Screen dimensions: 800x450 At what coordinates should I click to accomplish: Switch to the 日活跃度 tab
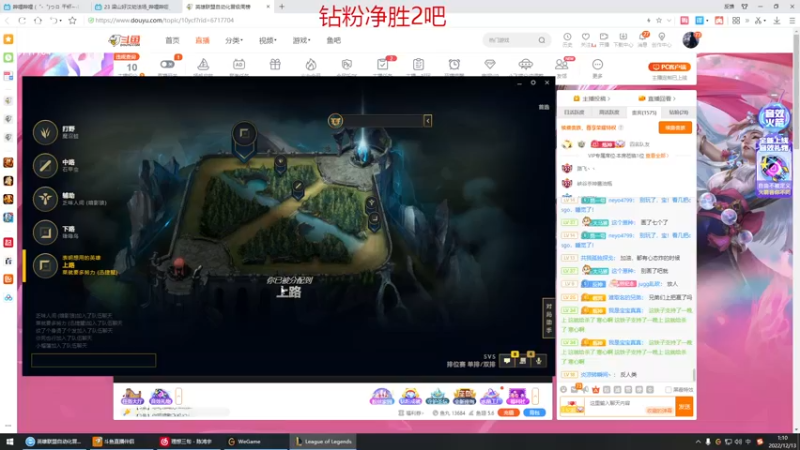click(x=574, y=112)
